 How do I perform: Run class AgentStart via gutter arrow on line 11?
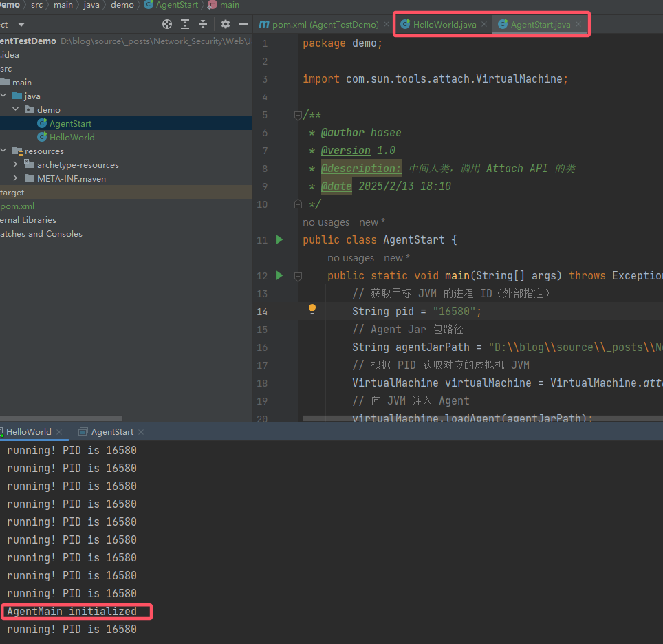[x=279, y=240]
